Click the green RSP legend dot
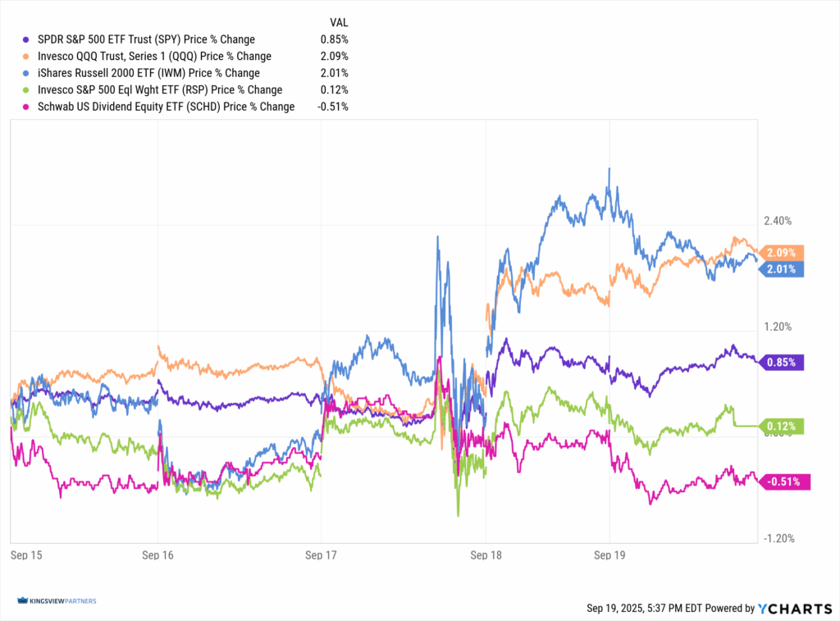The height and width of the screenshot is (621, 840). [27, 90]
